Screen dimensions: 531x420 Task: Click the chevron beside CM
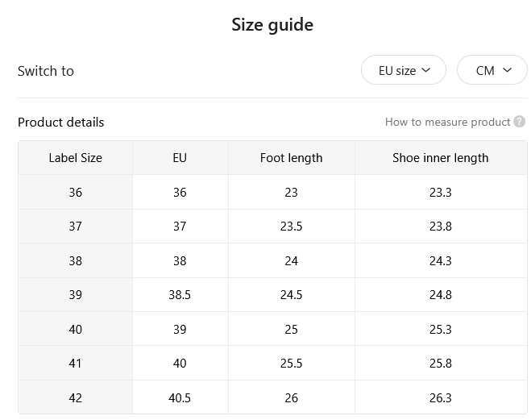507,70
